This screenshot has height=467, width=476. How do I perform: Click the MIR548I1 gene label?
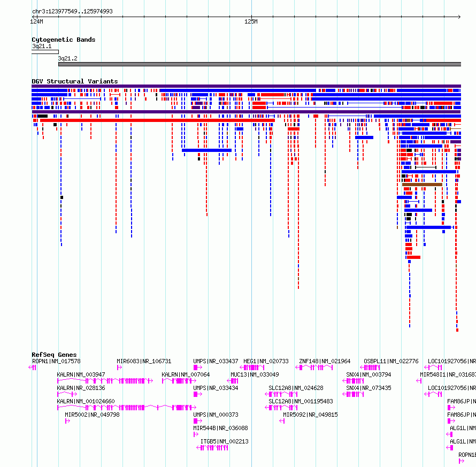coord(448,374)
